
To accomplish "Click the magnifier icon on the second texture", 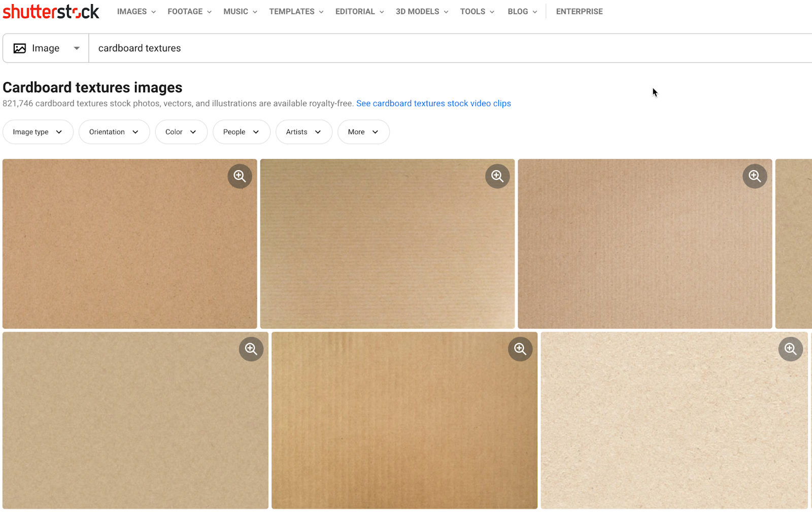I will click(497, 176).
